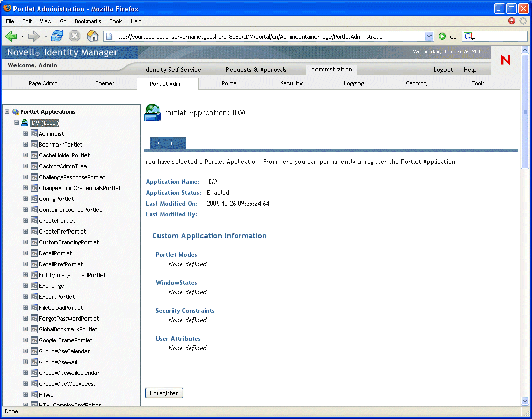Go to the Home page icon

92,36
